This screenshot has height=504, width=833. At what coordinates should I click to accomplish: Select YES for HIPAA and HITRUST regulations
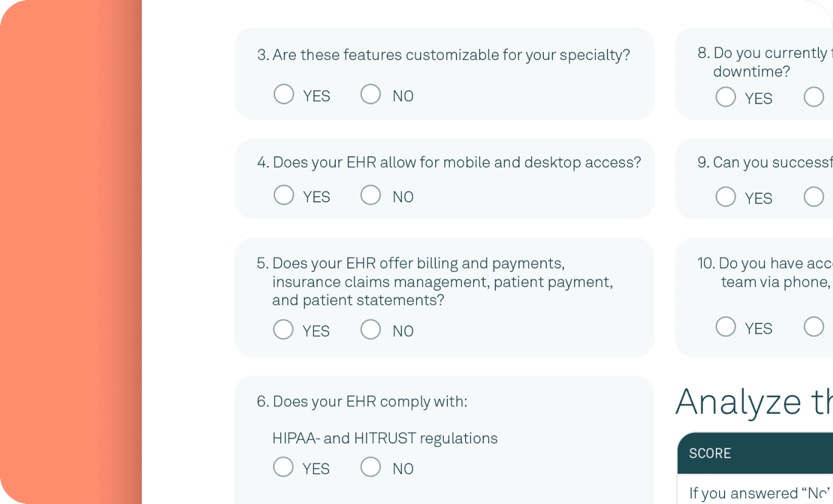[283, 467]
